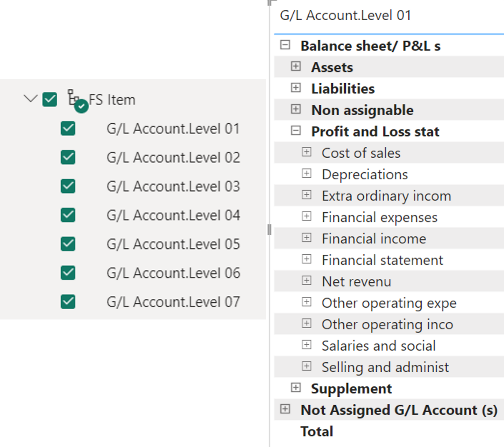
Task: Expand the Financial statement row
Action: pyautogui.click(x=307, y=259)
